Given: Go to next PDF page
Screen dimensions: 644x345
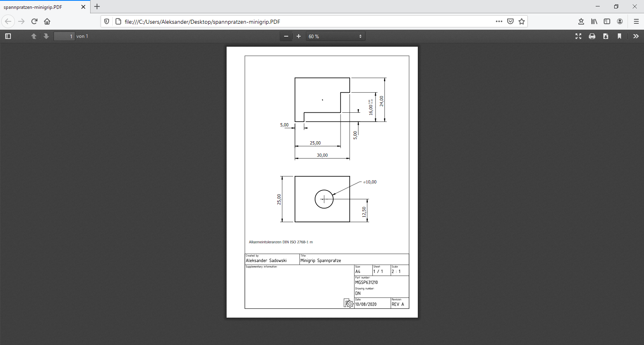Looking at the screenshot, I should [x=46, y=36].
